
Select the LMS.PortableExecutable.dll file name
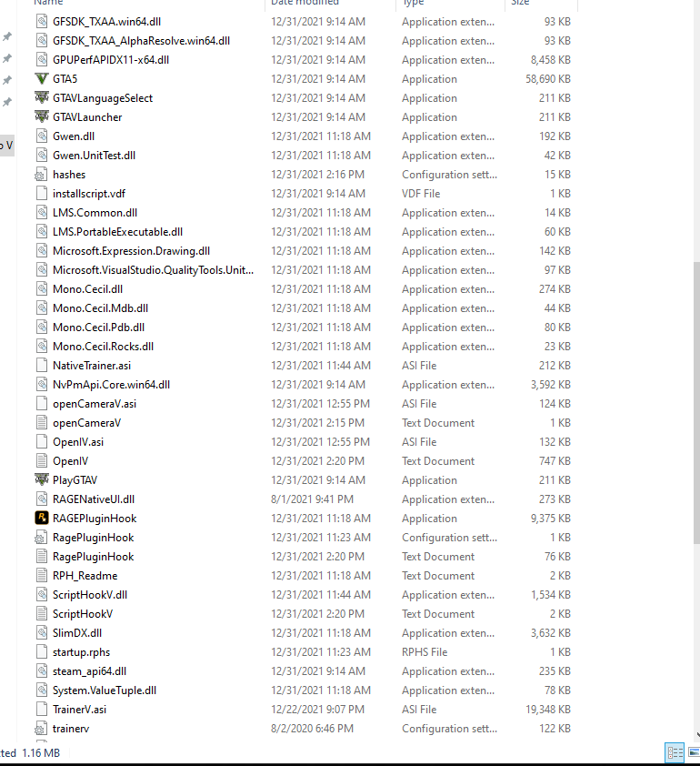[x=117, y=232]
